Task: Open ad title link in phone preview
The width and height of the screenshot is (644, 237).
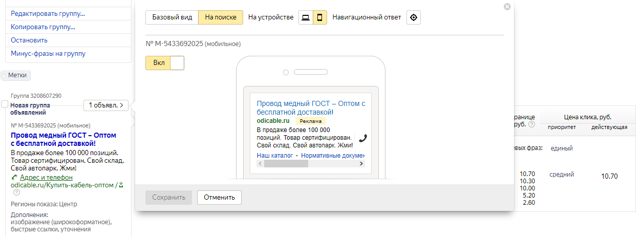Action: tap(311, 107)
